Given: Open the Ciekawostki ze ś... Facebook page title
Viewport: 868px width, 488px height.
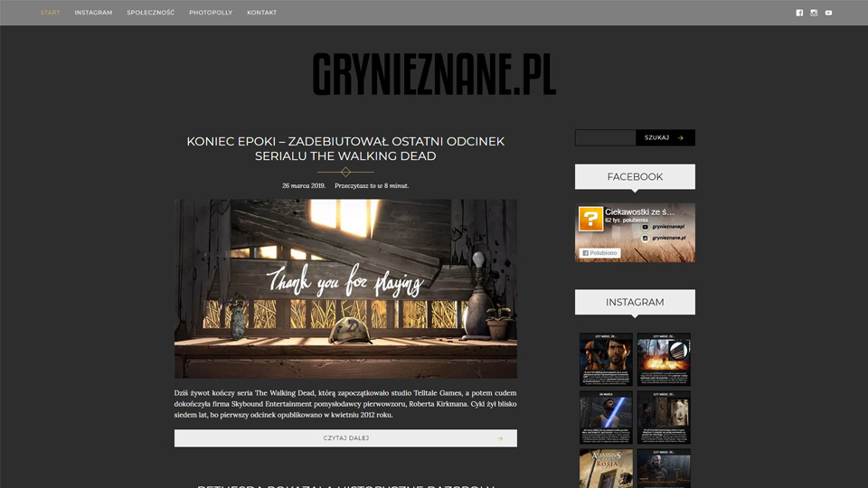Looking at the screenshot, I should tap(639, 211).
